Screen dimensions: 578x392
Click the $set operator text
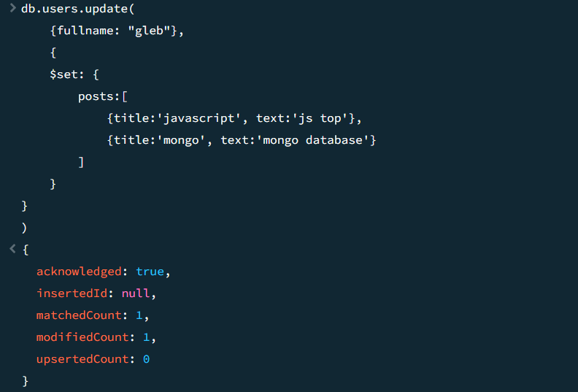[63, 74]
